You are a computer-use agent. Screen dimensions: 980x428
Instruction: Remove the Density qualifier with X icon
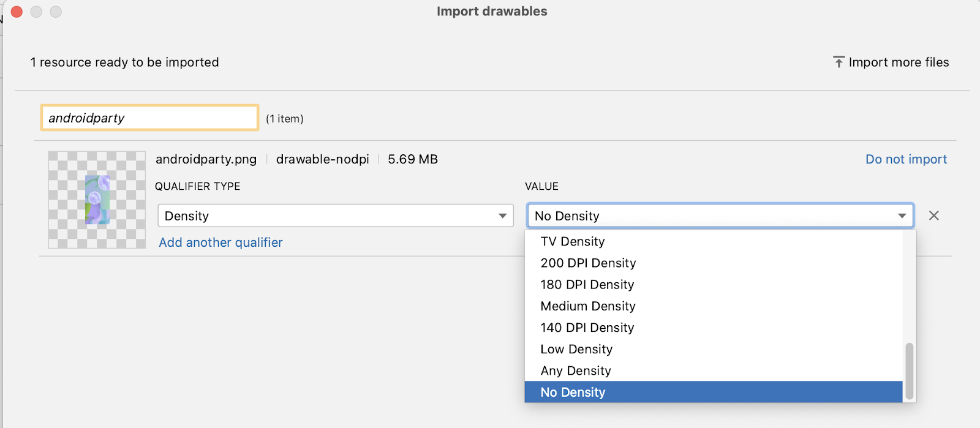(933, 216)
